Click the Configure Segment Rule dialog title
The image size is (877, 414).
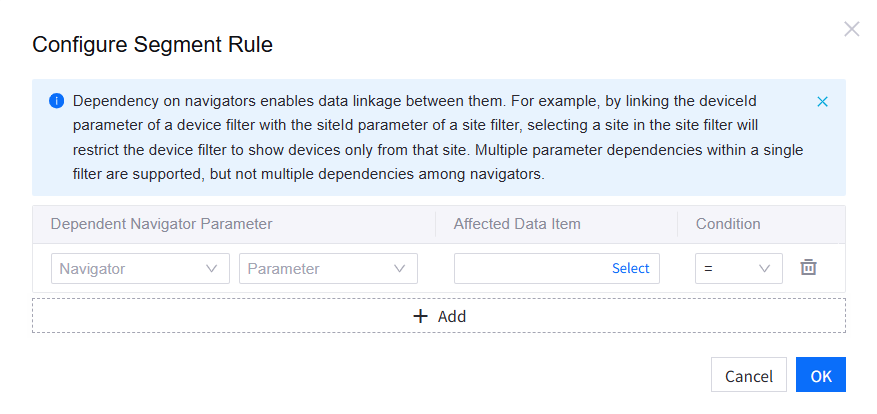click(153, 44)
